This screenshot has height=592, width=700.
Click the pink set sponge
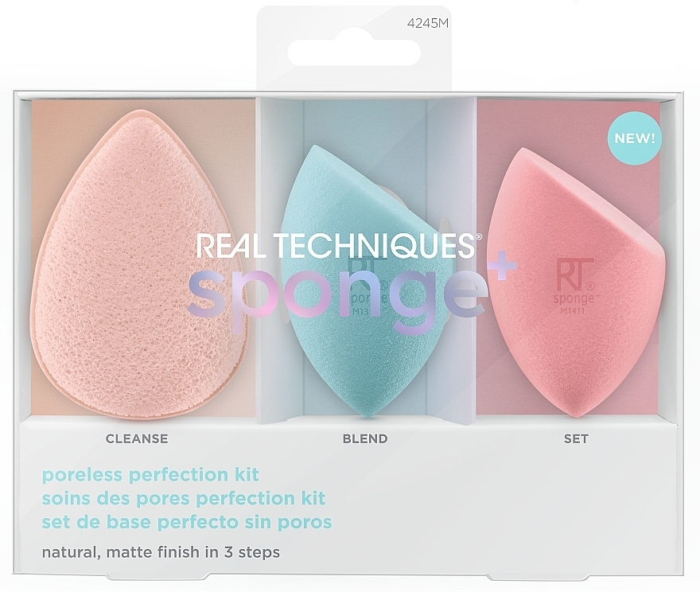(577, 284)
